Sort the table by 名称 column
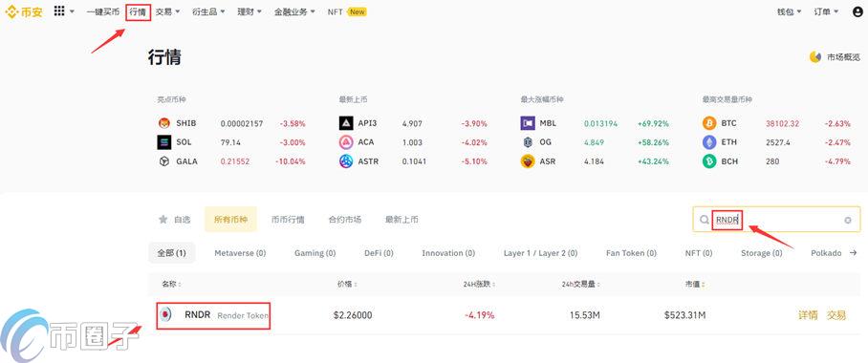The width and height of the screenshot is (868, 363). [x=172, y=285]
